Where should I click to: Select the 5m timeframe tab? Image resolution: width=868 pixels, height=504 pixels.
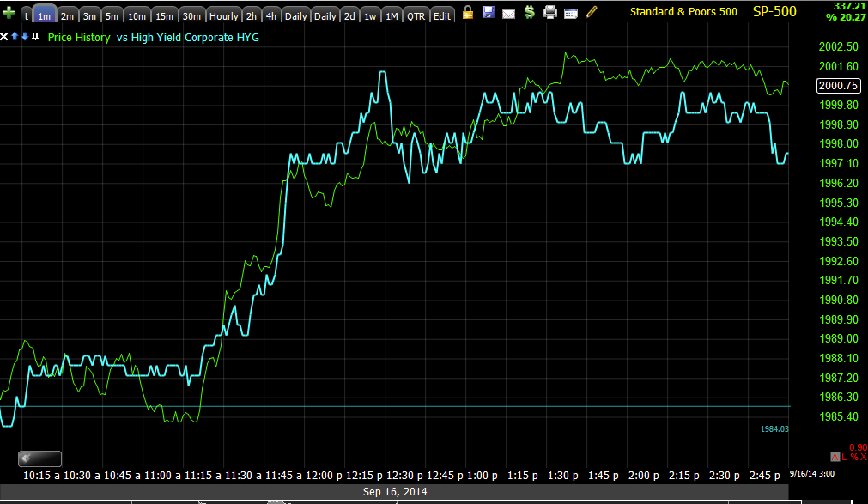(x=112, y=16)
